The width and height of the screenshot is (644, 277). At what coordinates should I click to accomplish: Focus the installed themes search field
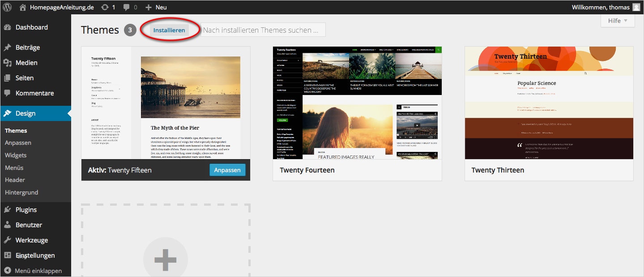coord(263,30)
